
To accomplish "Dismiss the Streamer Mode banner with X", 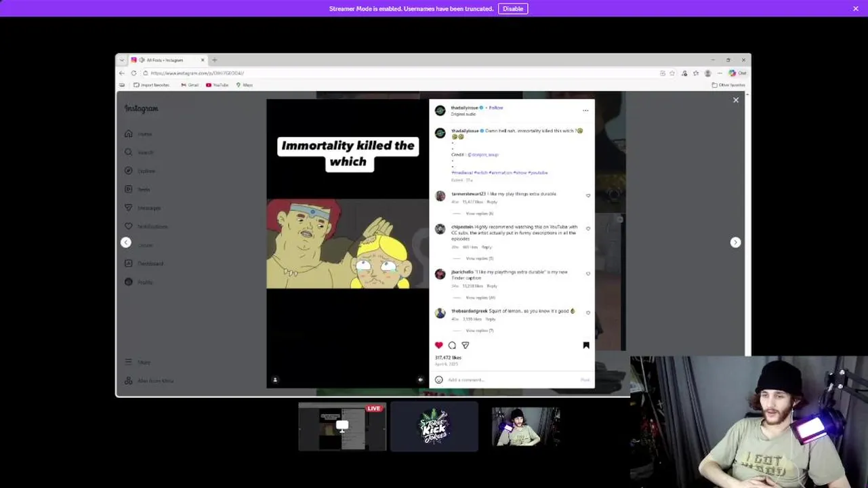I will pyautogui.click(x=856, y=9).
